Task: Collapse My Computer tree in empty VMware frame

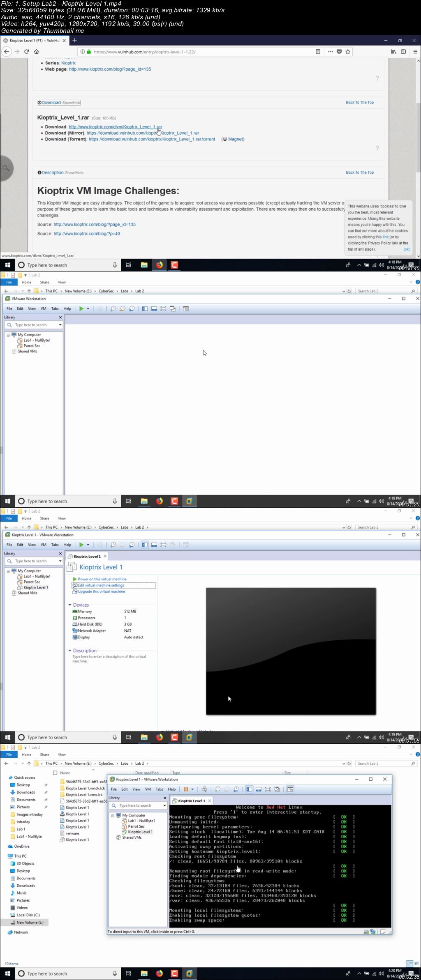Action: [x=8, y=335]
